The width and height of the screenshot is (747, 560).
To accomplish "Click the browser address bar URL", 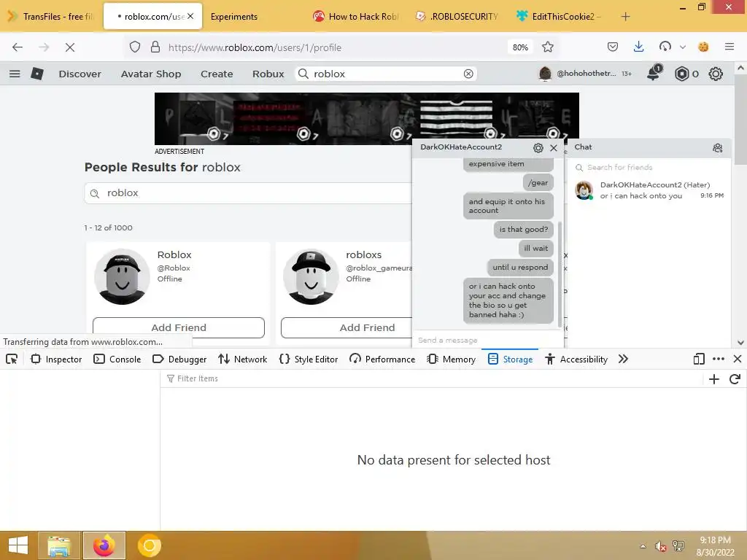I will coord(255,47).
